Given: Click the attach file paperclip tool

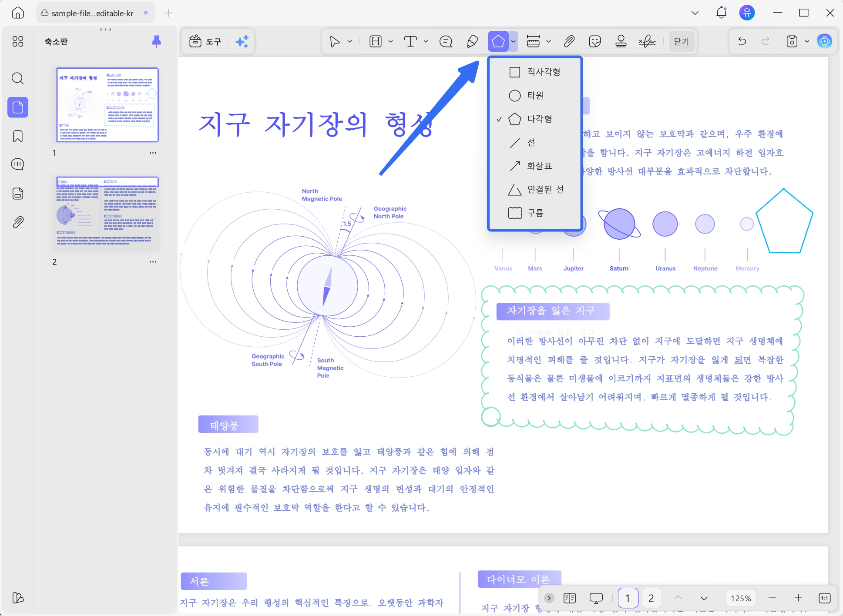Looking at the screenshot, I should pos(569,41).
